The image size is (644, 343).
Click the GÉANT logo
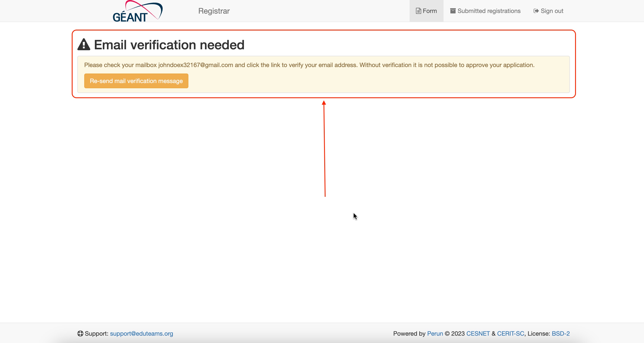(137, 11)
